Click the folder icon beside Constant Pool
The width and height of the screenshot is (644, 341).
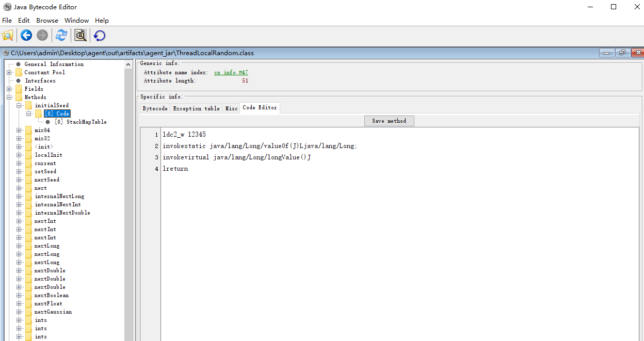click(19, 72)
